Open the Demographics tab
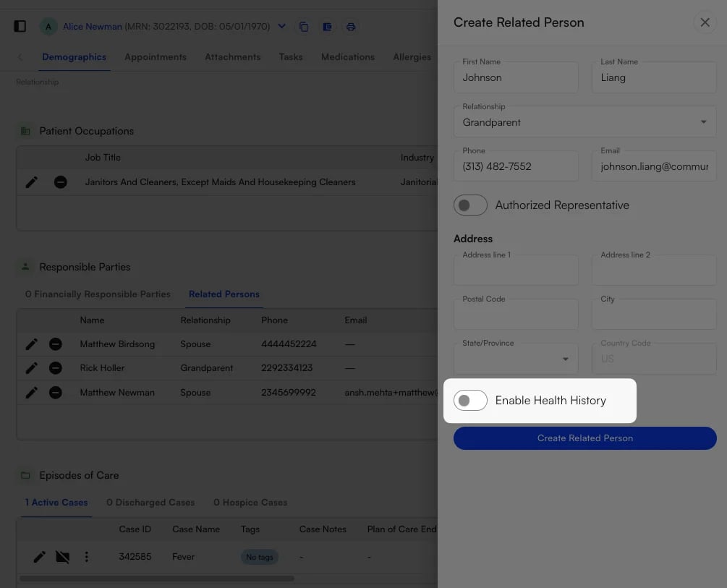 pyautogui.click(x=75, y=57)
